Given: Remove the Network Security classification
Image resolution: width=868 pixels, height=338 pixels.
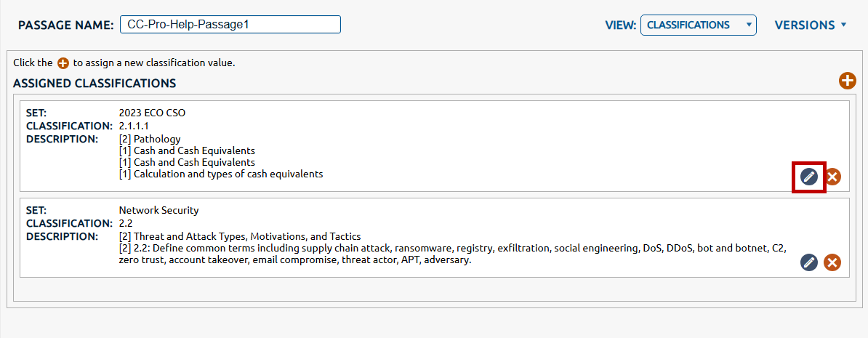Looking at the screenshot, I should (832, 262).
